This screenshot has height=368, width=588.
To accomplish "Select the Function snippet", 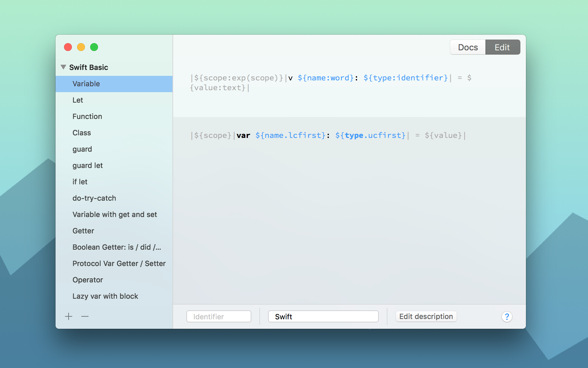I will pyautogui.click(x=114, y=117).
